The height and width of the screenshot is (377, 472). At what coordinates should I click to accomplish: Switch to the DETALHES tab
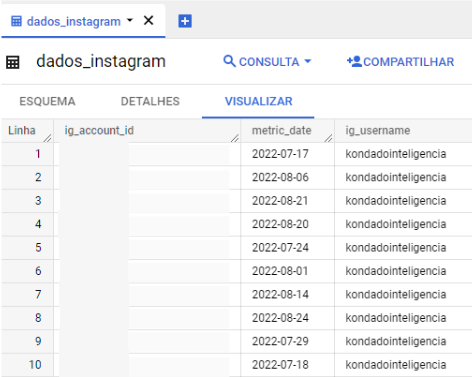[x=150, y=101]
